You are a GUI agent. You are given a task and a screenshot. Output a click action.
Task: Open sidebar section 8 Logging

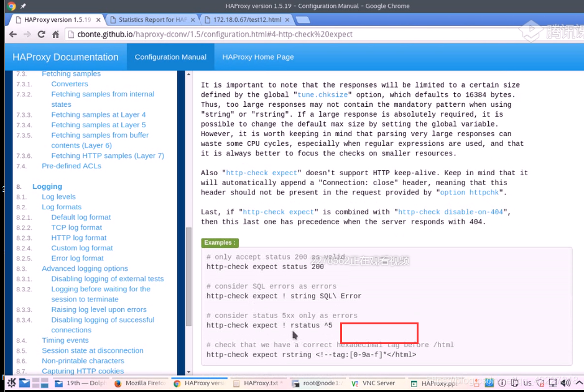47,186
